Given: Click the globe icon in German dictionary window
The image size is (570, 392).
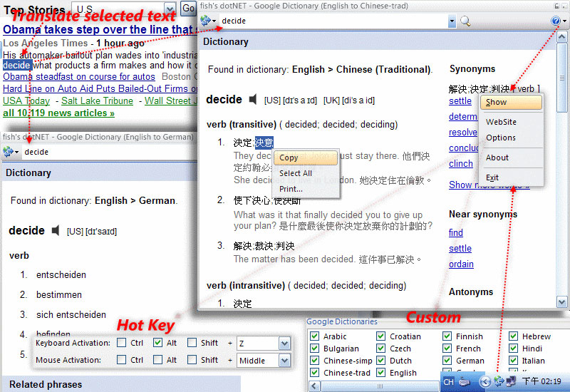Looking at the screenshot, I should pyautogui.click(x=8, y=152).
